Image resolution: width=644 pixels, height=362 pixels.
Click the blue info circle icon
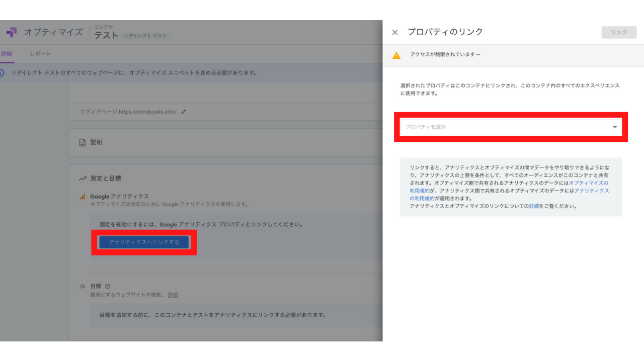[2, 73]
